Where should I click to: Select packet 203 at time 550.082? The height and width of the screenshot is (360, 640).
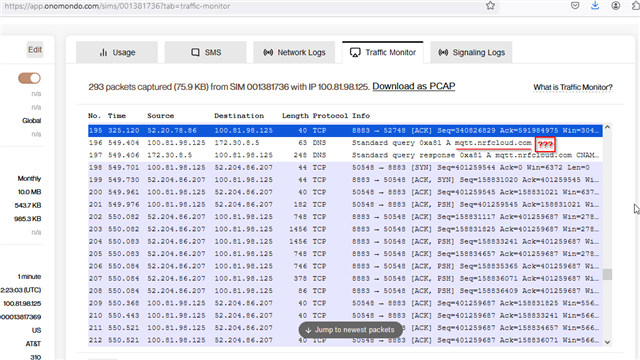point(345,229)
